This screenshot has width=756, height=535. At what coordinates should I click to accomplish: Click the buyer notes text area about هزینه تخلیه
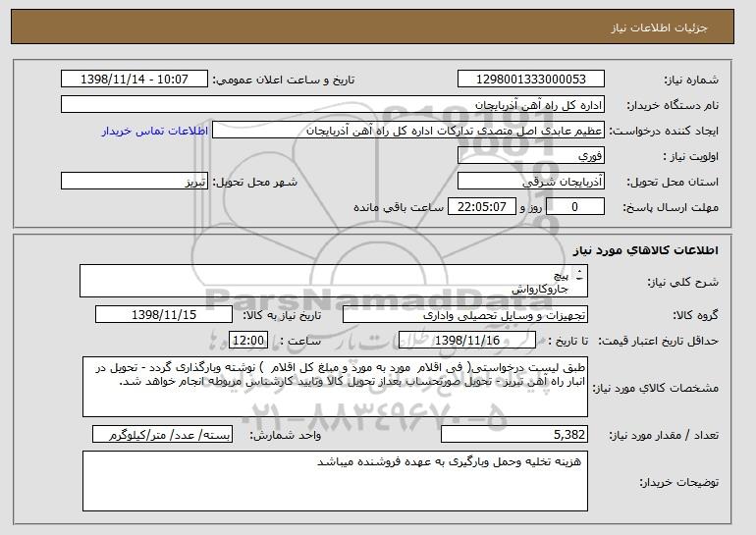335,481
